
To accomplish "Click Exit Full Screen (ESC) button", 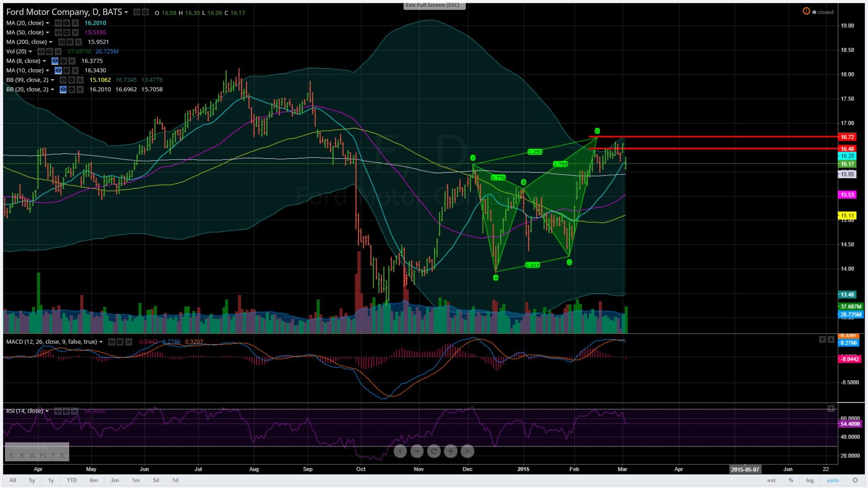I will 435,5.
